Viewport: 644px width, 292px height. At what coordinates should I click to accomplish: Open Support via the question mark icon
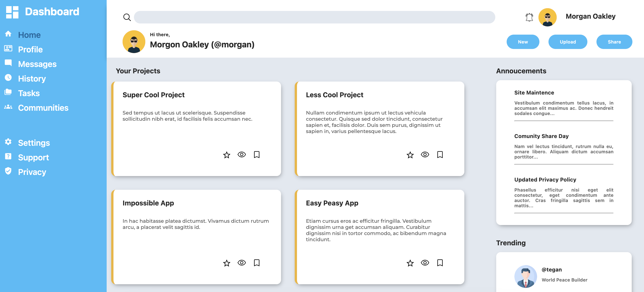coord(8,156)
